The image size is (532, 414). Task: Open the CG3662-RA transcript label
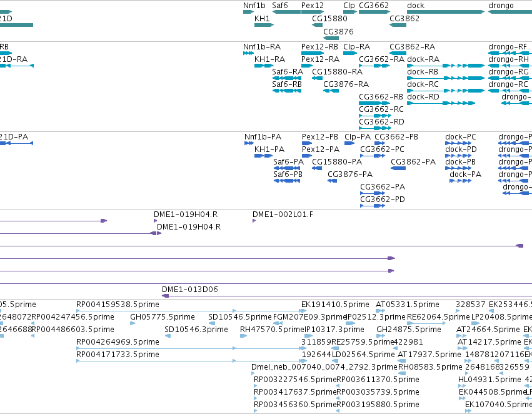pos(382,59)
